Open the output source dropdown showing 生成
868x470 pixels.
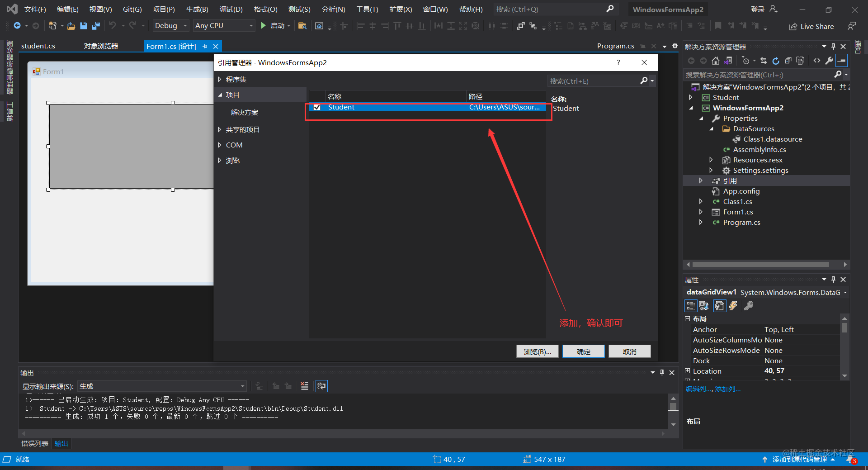tap(162, 386)
